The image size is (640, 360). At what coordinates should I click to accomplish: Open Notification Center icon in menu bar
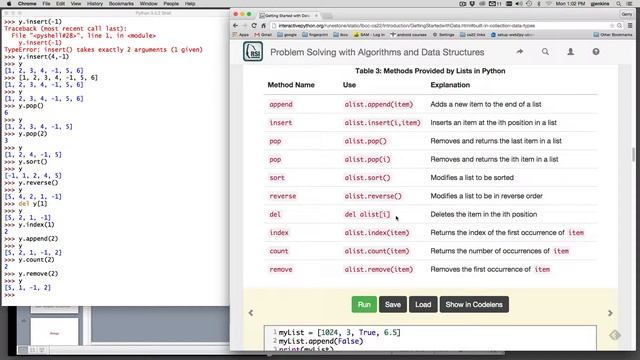630,4
